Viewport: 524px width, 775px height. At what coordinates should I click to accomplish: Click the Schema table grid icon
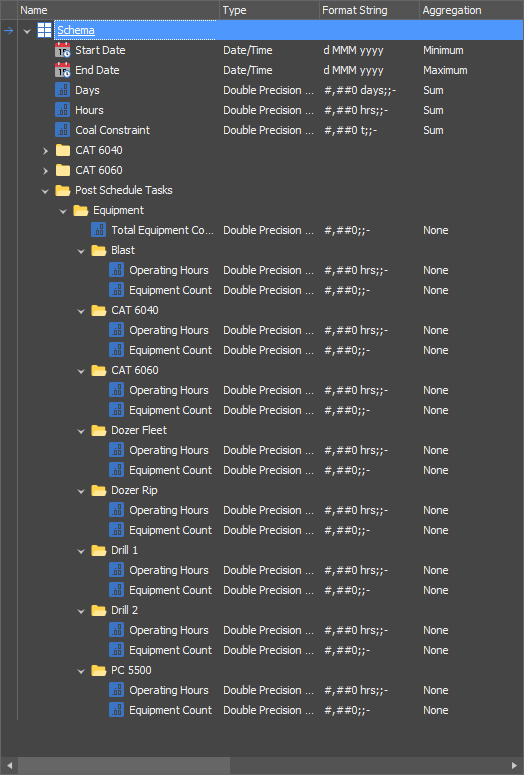44,30
